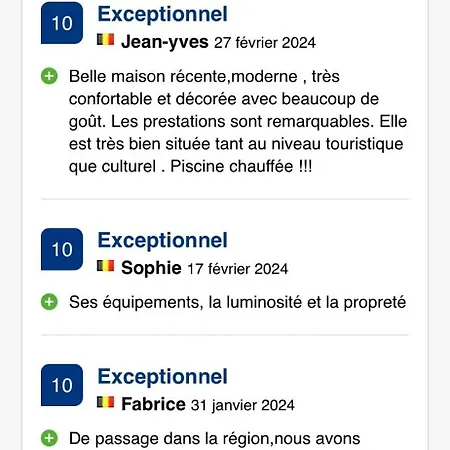
Task: Click the review text mentioning Piscine chauffée
Action: [238, 121]
